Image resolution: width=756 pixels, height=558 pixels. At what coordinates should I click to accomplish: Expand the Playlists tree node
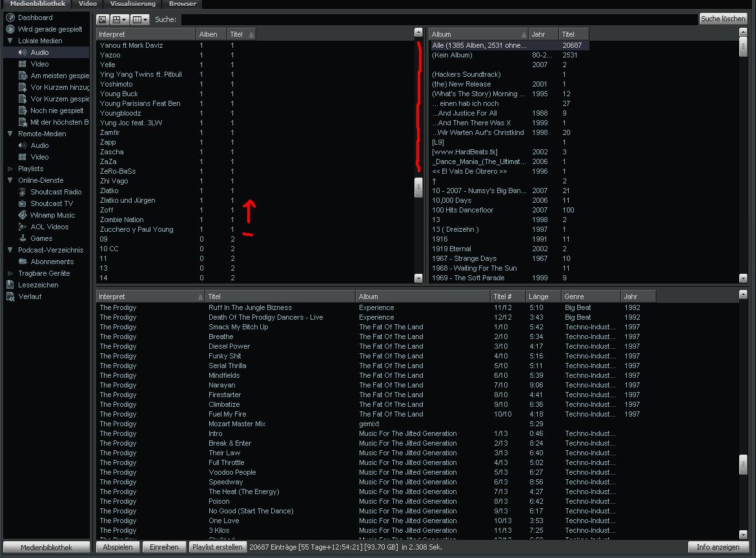(x=10, y=169)
